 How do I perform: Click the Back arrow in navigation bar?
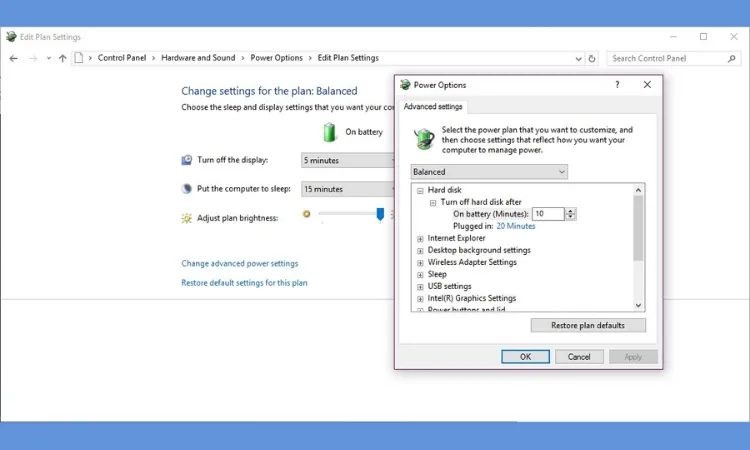[x=13, y=58]
